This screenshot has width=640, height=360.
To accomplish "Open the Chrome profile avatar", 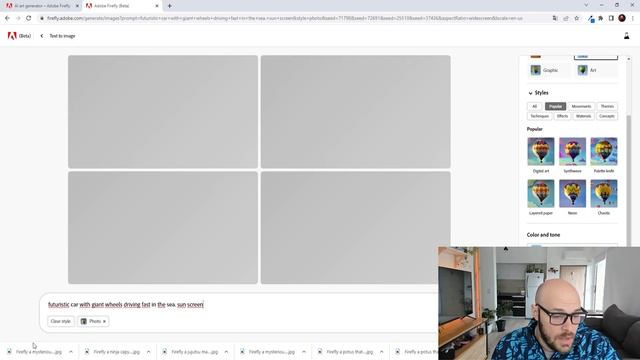I will 622,18.
